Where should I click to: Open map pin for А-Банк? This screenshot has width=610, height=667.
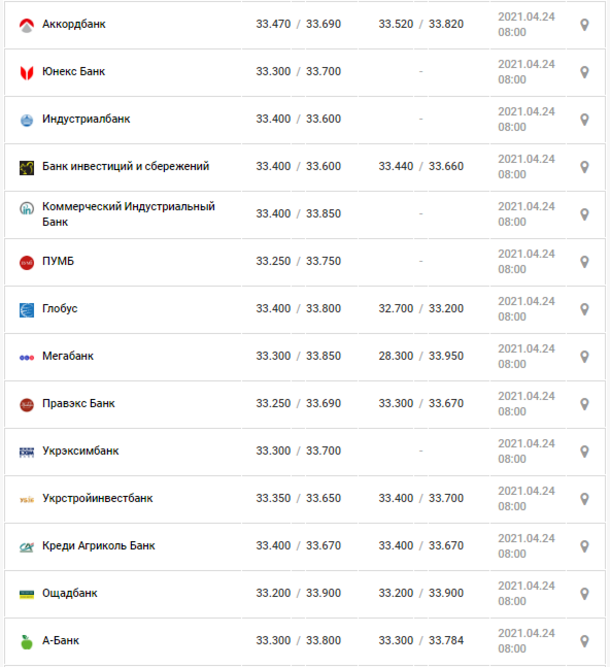click(585, 641)
